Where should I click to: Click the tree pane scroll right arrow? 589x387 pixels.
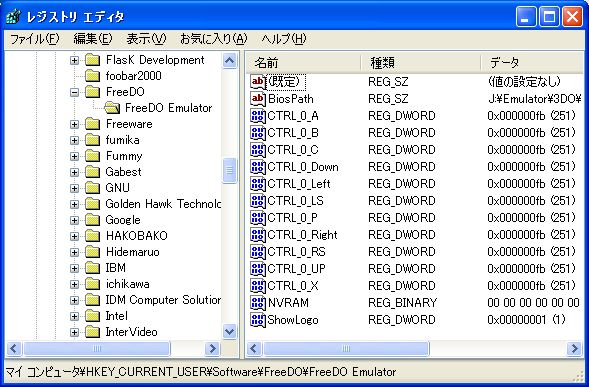point(212,349)
